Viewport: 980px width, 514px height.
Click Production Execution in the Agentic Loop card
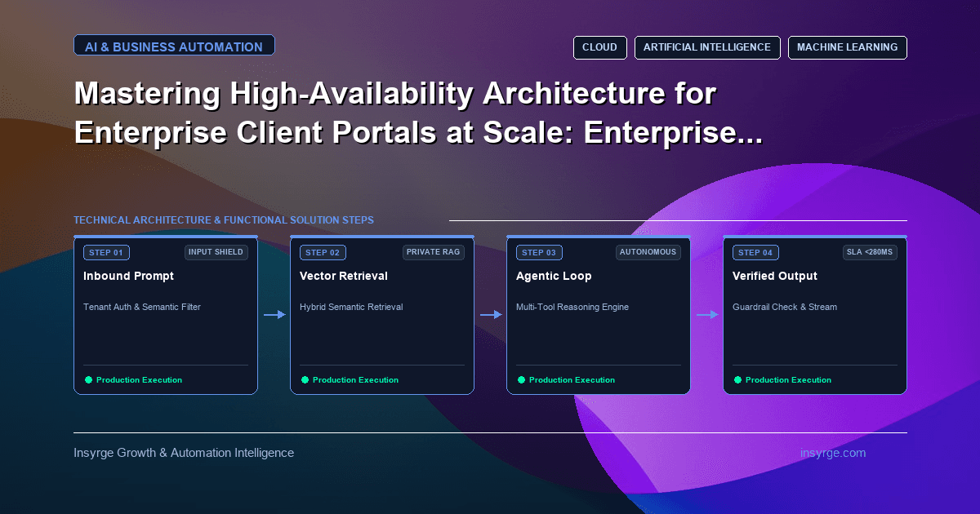[572, 379]
